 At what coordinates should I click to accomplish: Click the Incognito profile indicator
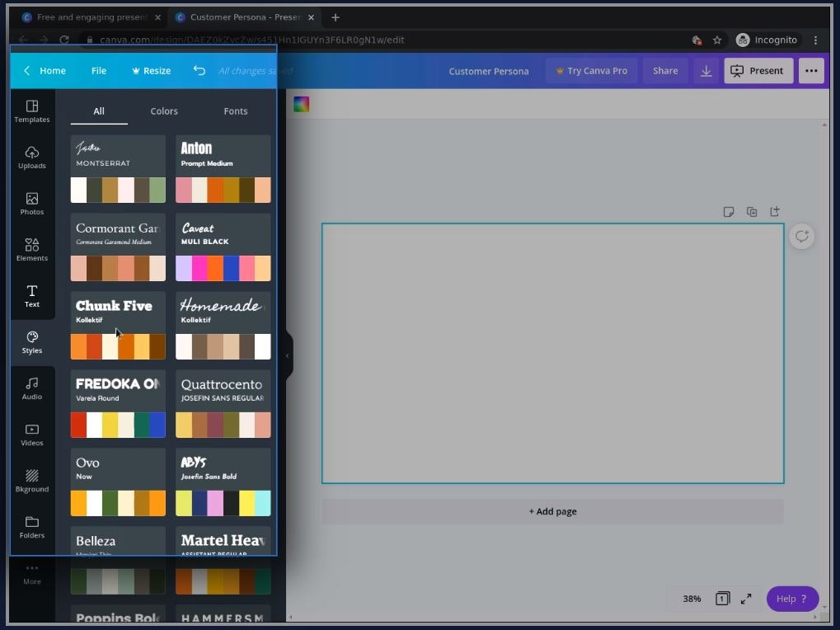(767, 40)
